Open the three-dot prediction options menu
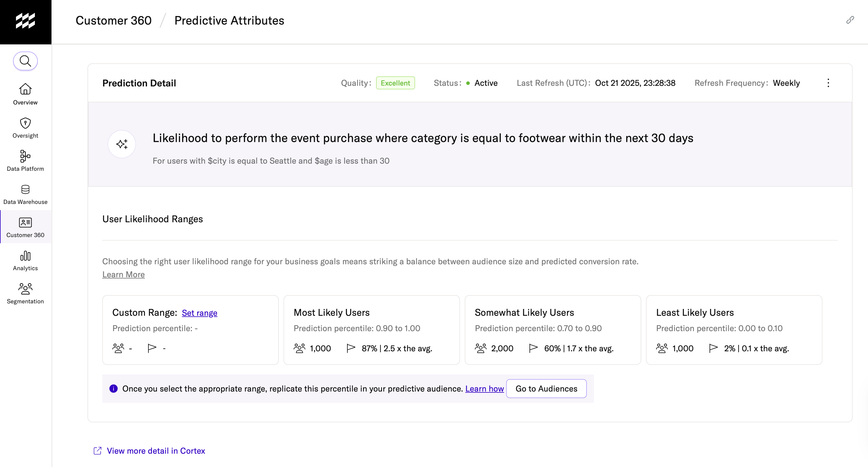Viewport: 868px width, 467px height. [828, 83]
